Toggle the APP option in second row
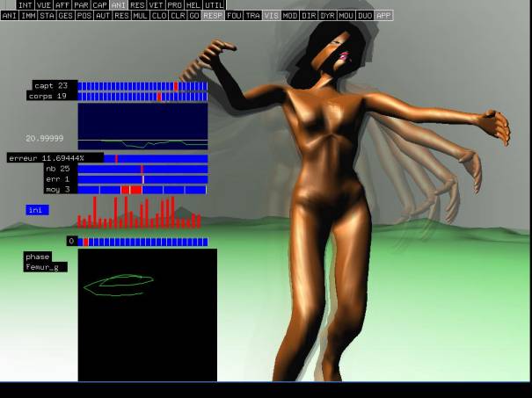Image resolution: width=532 pixels, height=398 pixels. click(x=384, y=16)
